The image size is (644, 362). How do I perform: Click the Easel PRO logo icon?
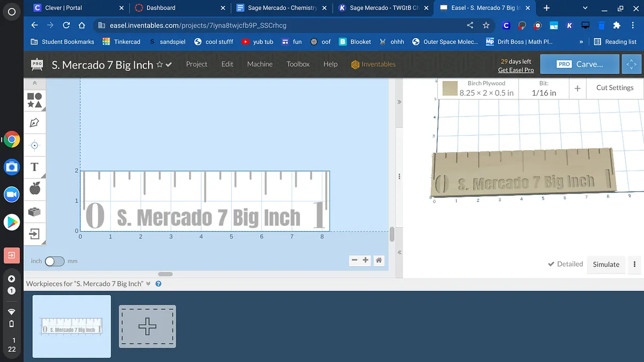tap(37, 64)
